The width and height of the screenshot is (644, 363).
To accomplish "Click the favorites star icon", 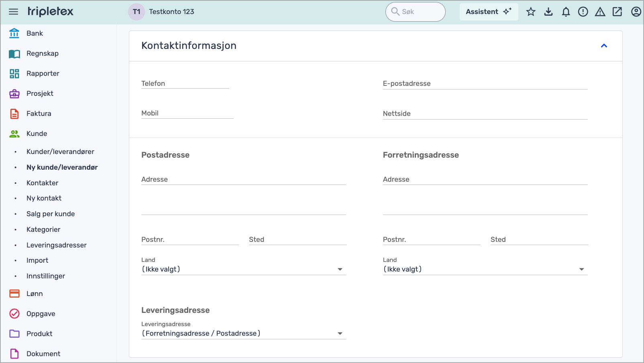I will [x=531, y=12].
